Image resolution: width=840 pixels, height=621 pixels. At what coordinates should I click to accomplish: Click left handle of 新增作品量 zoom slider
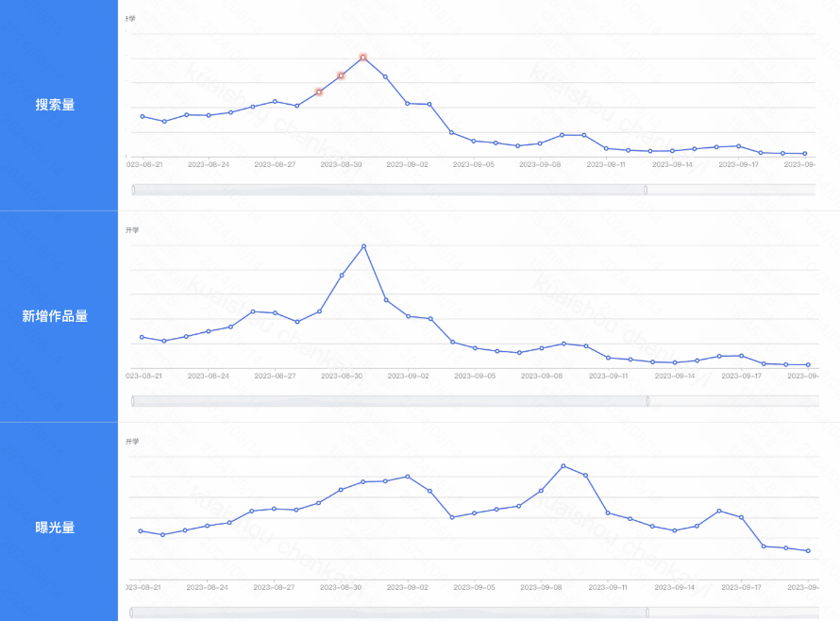(x=133, y=401)
